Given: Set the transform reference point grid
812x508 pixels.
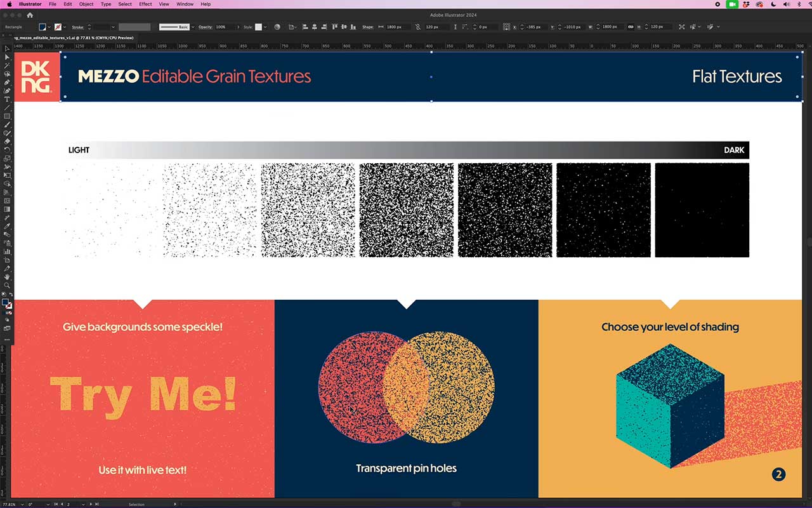Looking at the screenshot, I should click(x=506, y=27).
